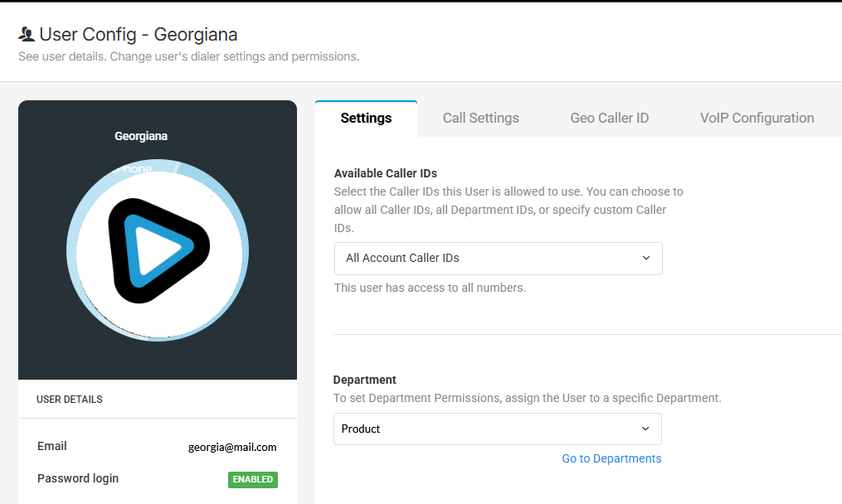Viewport: 842px width, 504px height.
Task: Click the User Config - Georgiana page title
Action: coord(138,35)
